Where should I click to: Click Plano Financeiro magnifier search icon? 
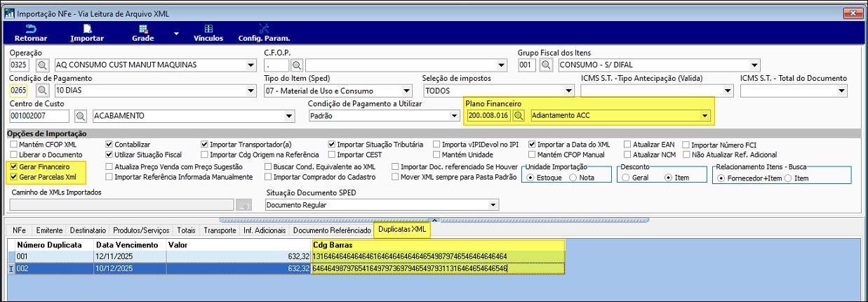(519, 115)
